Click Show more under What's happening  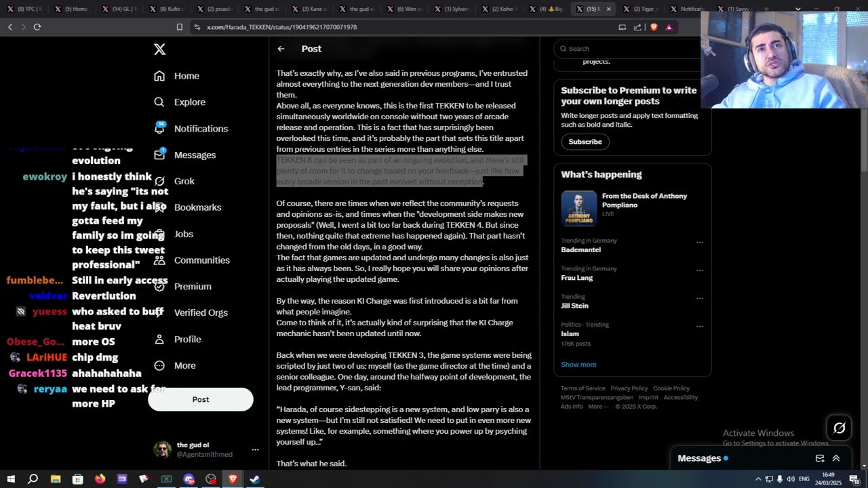[x=578, y=365]
